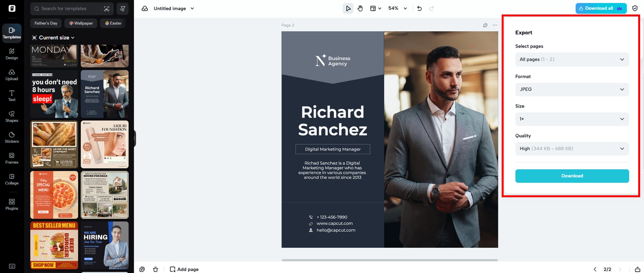The width and height of the screenshot is (644, 273).
Task: Choose the bread bakery template thumbnail
Action: [54, 144]
